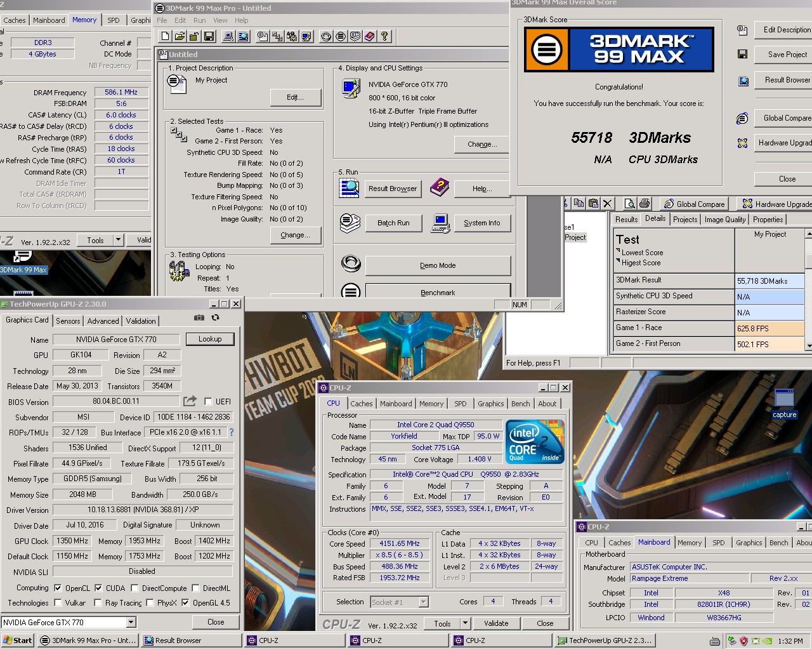This screenshot has width=812, height=650.
Task: Click the New project icon in 3DMark toolbar
Action: [x=165, y=37]
